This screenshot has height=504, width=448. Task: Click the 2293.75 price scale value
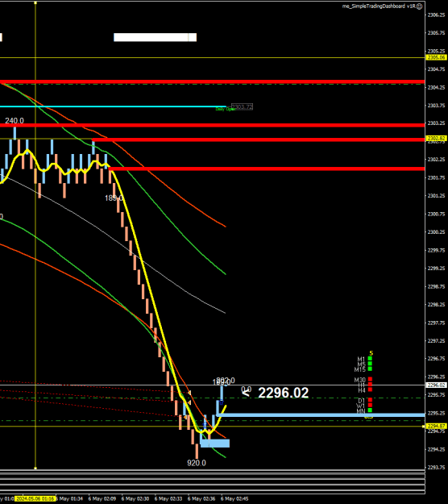point(437,468)
